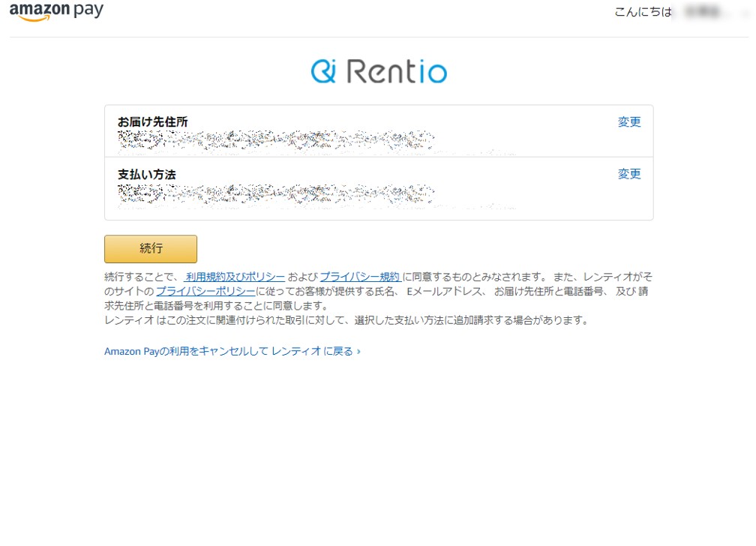Open the blurred account name dropdown
Screen dimensions: 756x546
click(712, 12)
